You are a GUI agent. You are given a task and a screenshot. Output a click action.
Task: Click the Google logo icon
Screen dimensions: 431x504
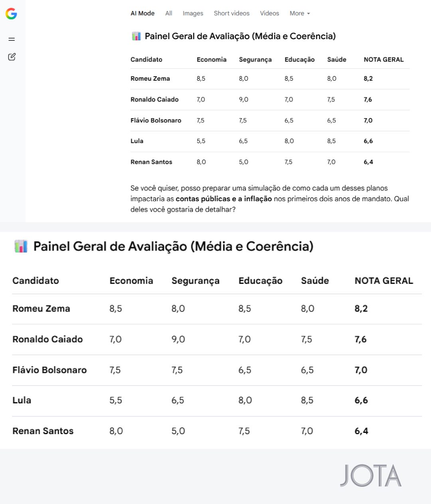11,14
